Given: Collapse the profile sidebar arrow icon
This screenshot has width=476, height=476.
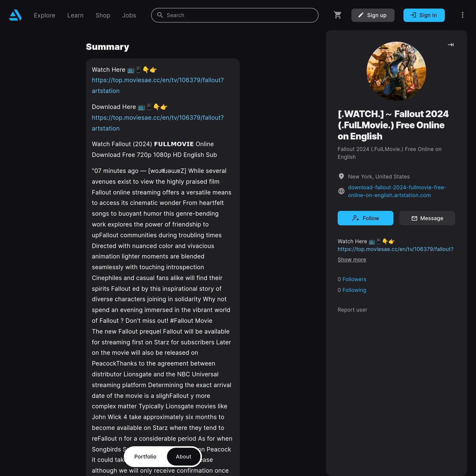Looking at the screenshot, I should tap(451, 45).
